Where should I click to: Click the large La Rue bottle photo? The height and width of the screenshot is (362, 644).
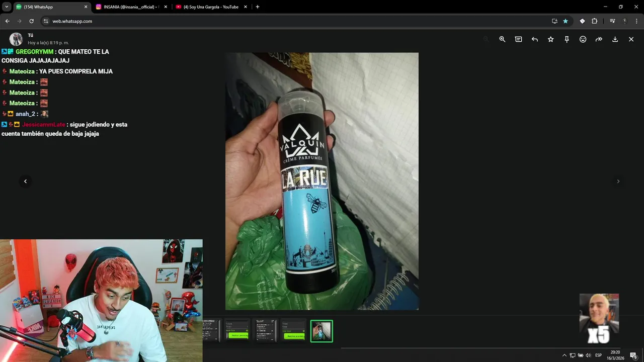[322, 181]
